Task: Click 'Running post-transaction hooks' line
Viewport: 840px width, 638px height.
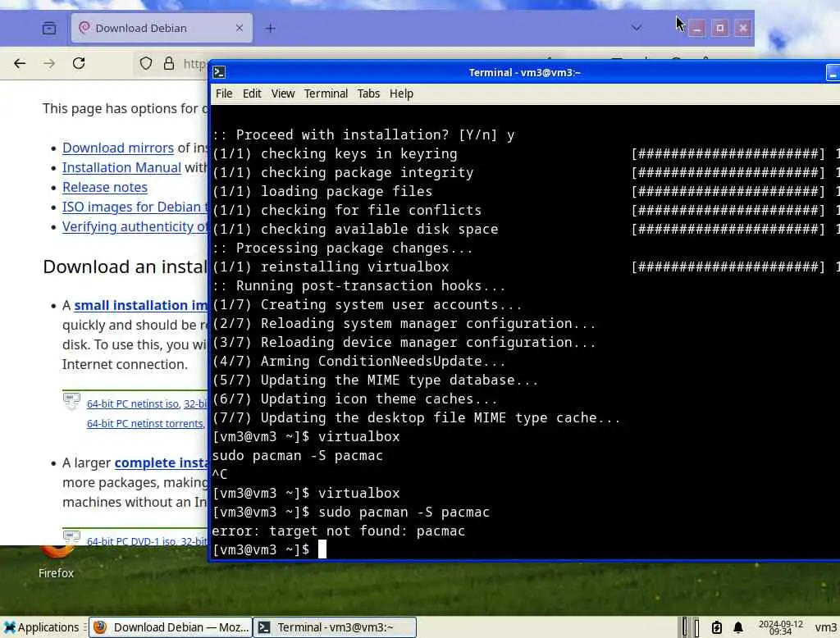Action: (359, 286)
